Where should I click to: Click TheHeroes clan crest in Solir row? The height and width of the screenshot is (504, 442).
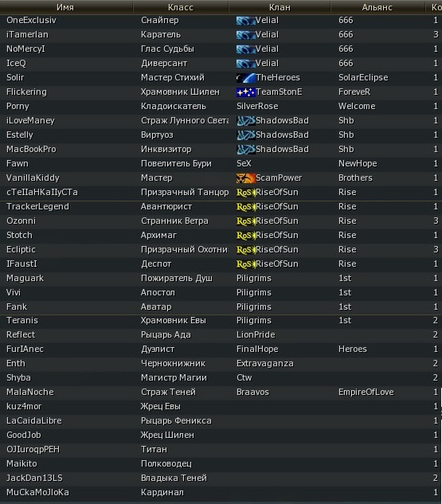coord(245,78)
